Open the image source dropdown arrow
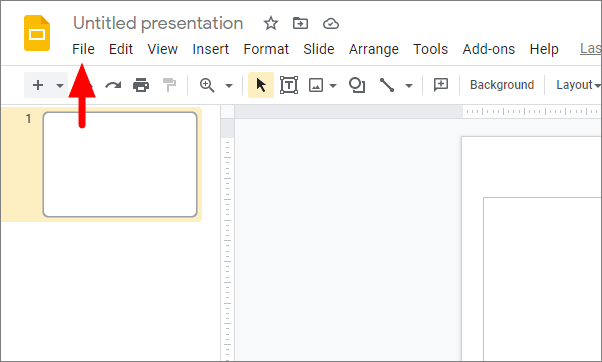 click(333, 85)
